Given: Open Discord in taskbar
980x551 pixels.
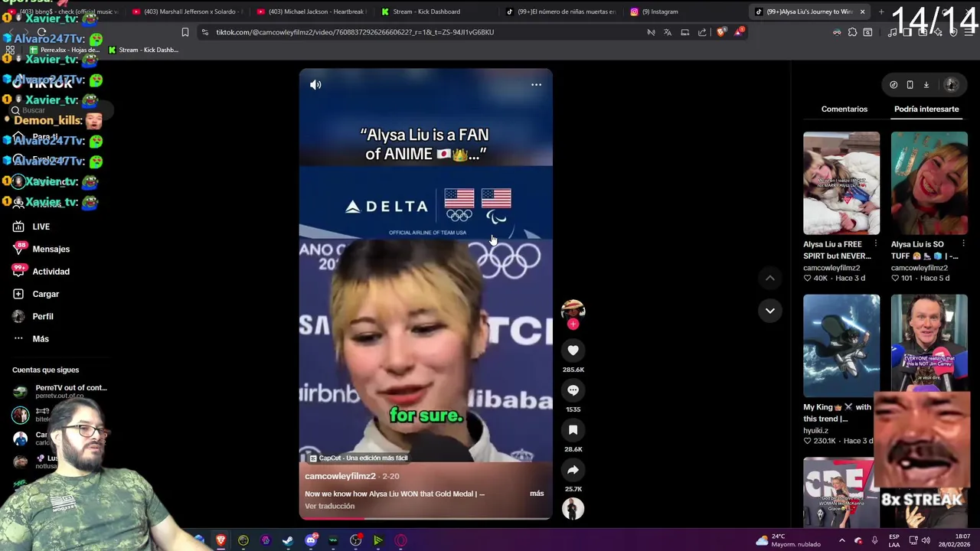Looking at the screenshot, I should point(311,540).
